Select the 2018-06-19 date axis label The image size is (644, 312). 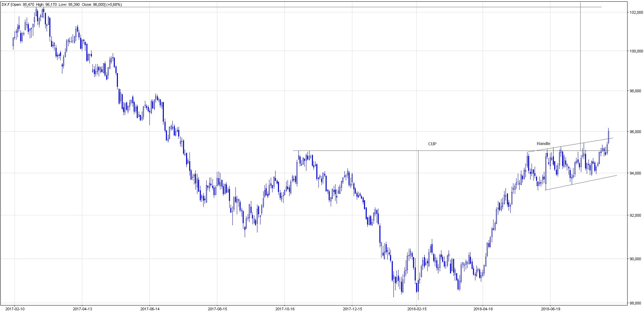[x=550, y=309]
